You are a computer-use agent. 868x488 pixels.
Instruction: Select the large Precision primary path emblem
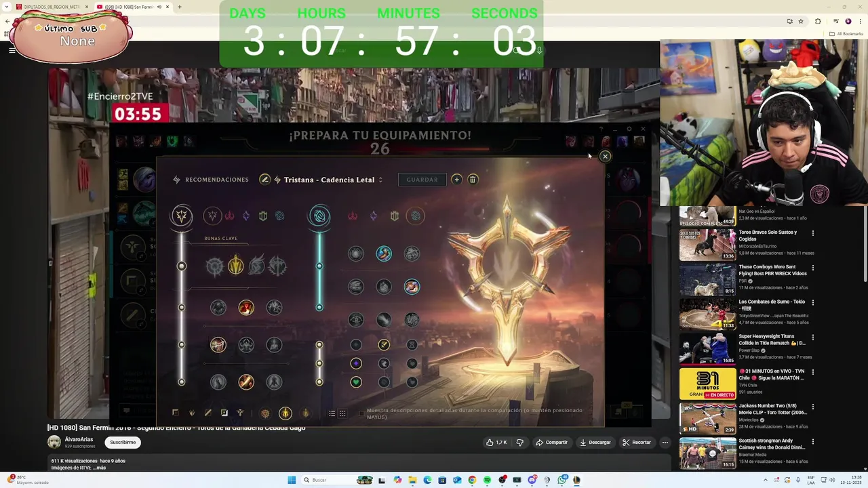click(181, 216)
